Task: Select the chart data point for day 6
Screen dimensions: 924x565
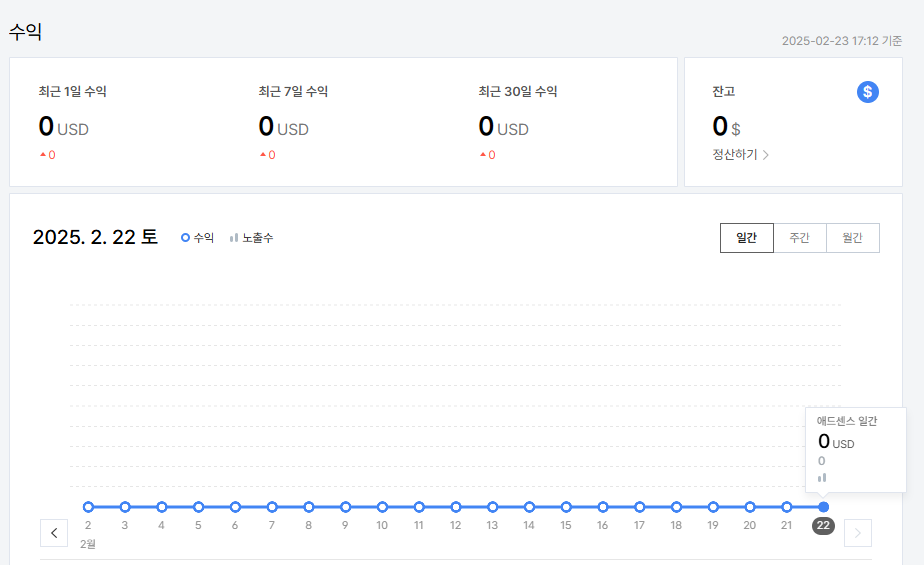Action: tap(235, 507)
